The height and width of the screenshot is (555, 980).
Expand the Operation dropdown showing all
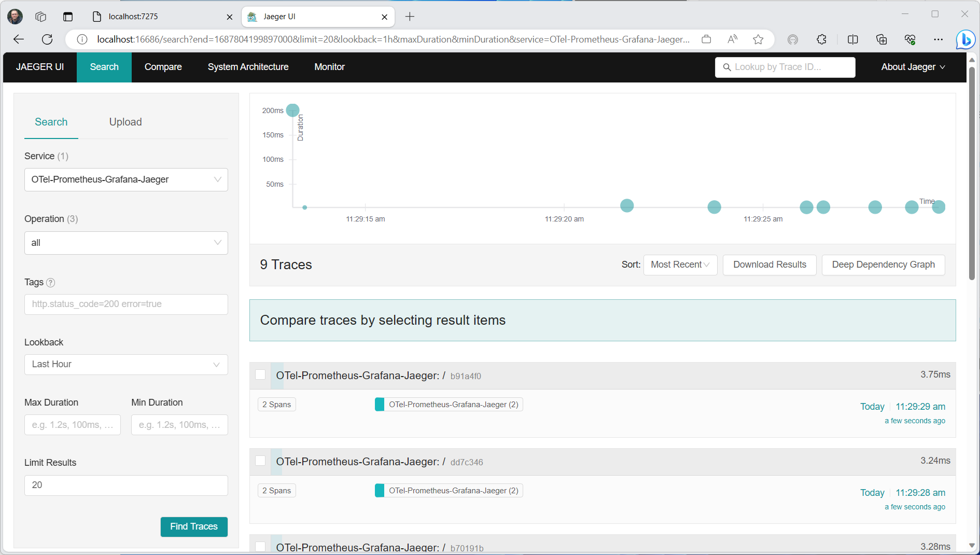126,243
